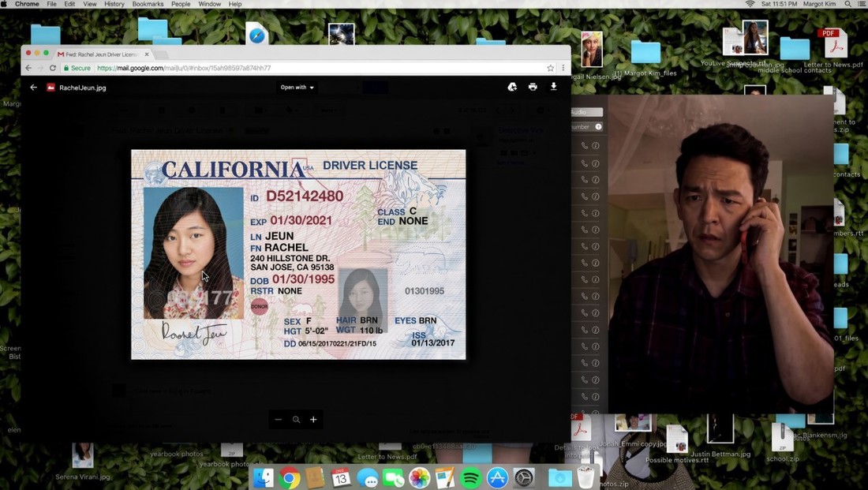Viewport: 868px width, 490px height.
Task: Open the Help menu
Action: [x=234, y=4]
